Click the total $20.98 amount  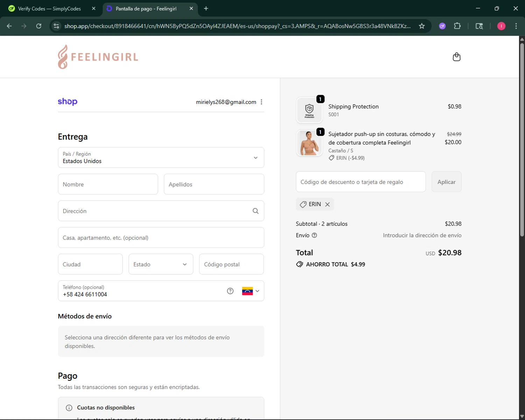450,253
